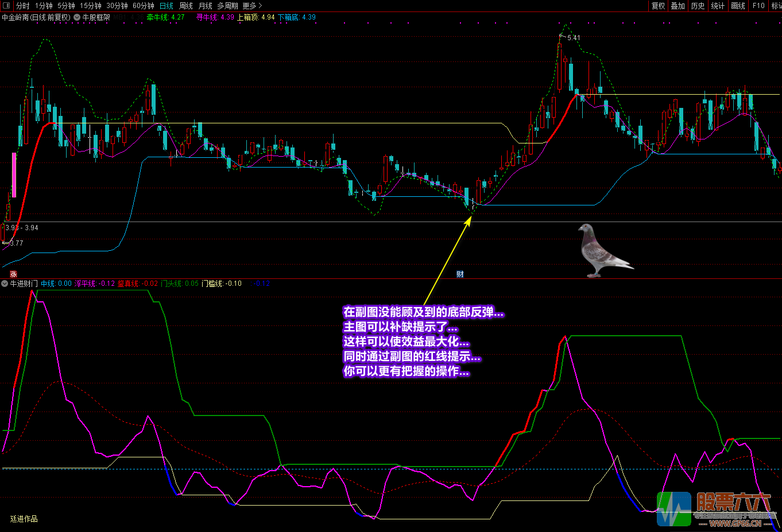Click the 牛股框架 indicator name
Screen dimensions: 782x532
(96, 17)
